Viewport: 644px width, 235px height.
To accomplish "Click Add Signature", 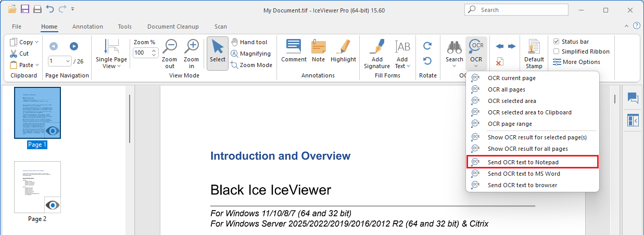I will pyautogui.click(x=377, y=54).
